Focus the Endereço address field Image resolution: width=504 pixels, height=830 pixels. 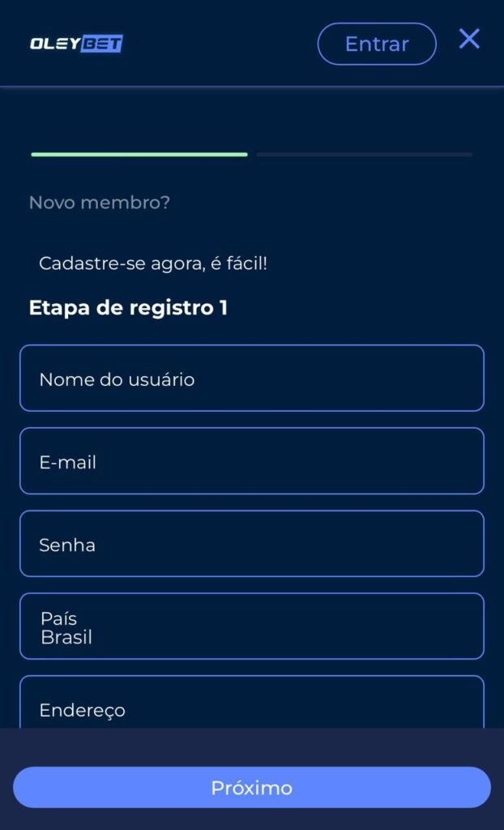pos(252,707)
